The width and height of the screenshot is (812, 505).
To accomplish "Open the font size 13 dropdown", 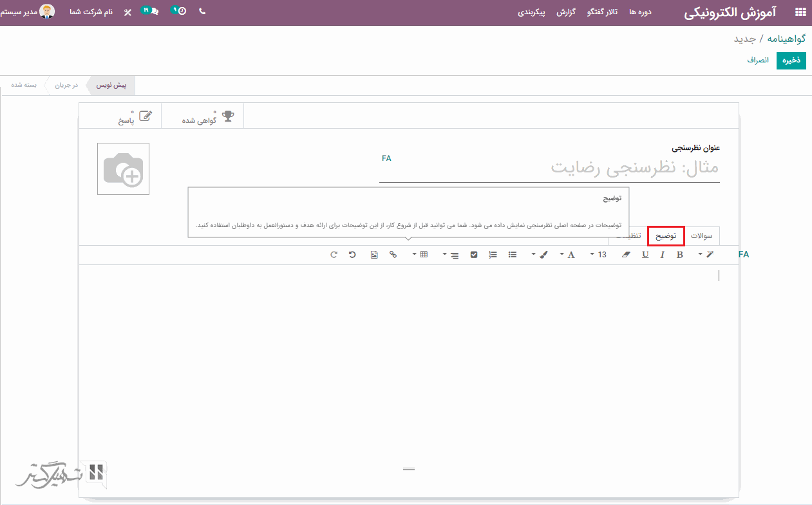I will tap(598, 255).
